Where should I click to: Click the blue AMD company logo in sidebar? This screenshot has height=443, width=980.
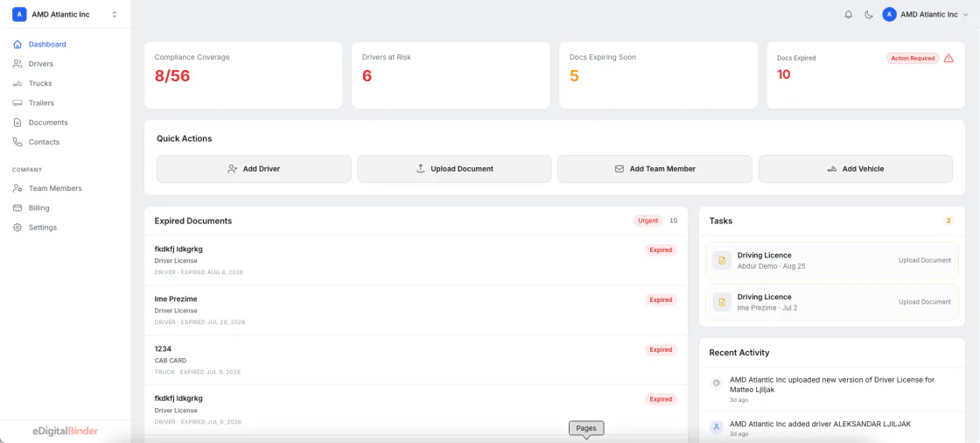click(x=19, y=14)
